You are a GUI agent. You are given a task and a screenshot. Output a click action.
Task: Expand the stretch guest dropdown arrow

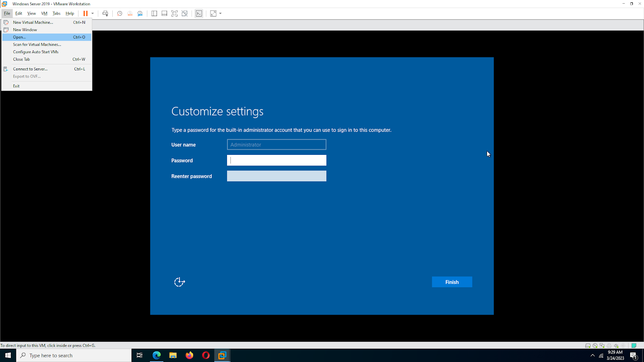[221, 13]
